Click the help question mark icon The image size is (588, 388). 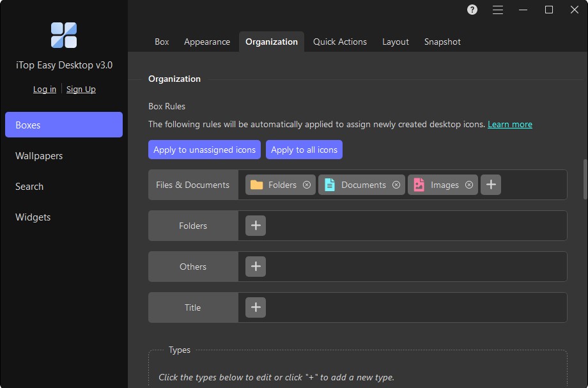click(472, 10)
